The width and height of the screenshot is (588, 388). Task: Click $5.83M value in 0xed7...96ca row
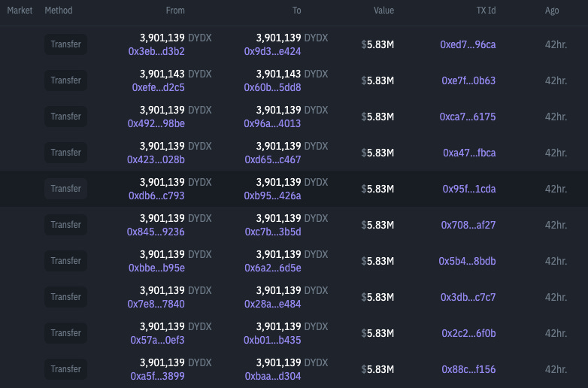pos(377,44)
